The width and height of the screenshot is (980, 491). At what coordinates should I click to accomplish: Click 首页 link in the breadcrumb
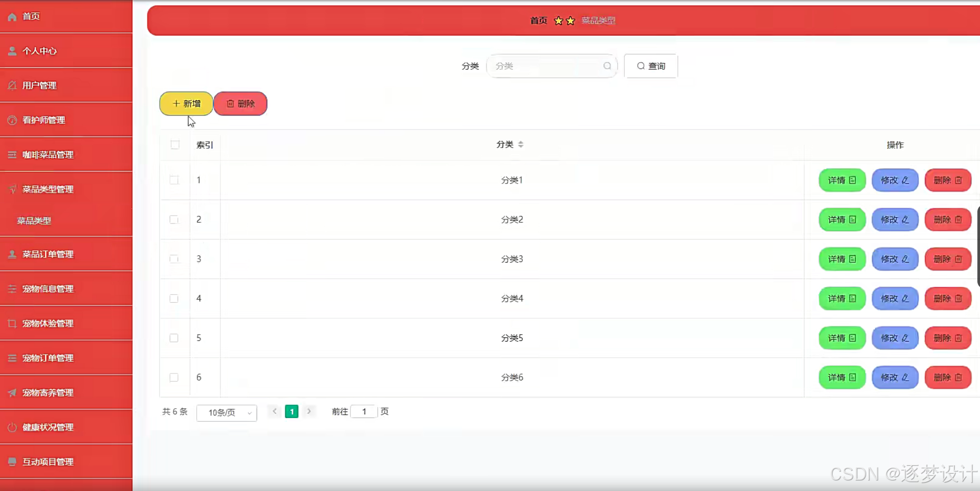[539, 20]
